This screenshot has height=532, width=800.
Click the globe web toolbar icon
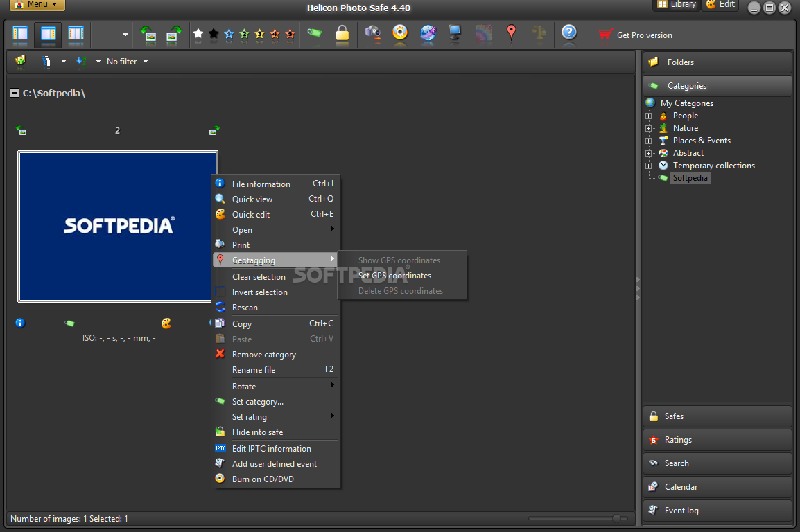click(428, 33)
